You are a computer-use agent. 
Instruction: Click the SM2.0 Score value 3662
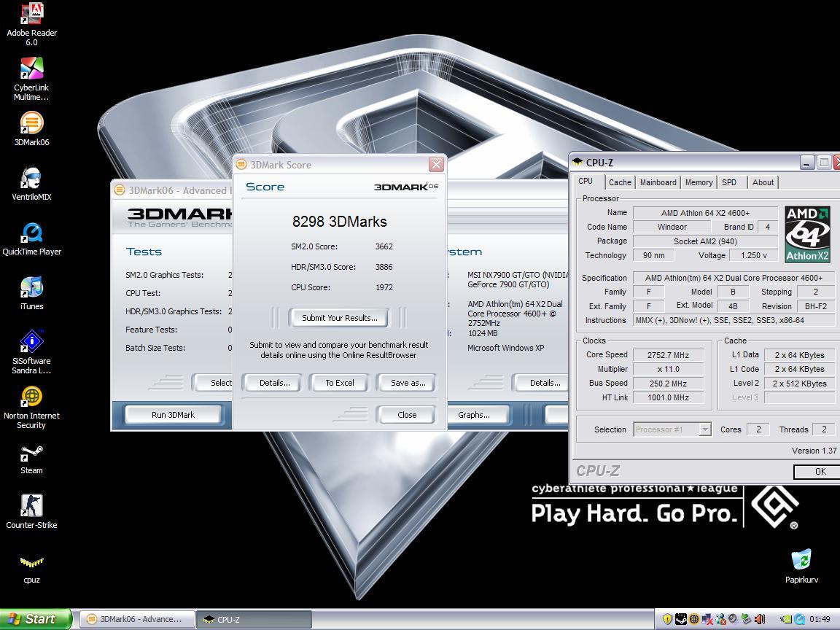tap(384, 246)
